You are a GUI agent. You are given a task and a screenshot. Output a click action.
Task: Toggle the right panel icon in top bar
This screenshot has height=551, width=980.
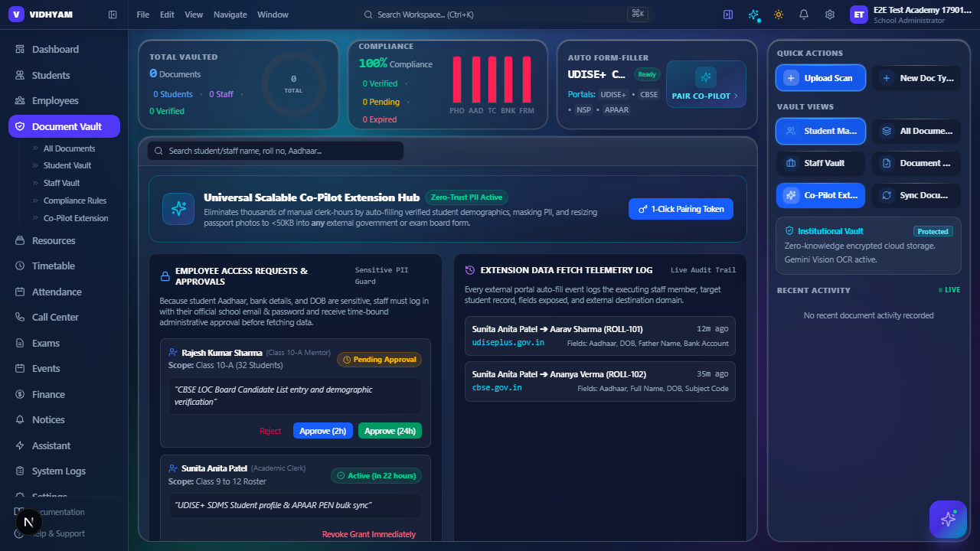728,15
